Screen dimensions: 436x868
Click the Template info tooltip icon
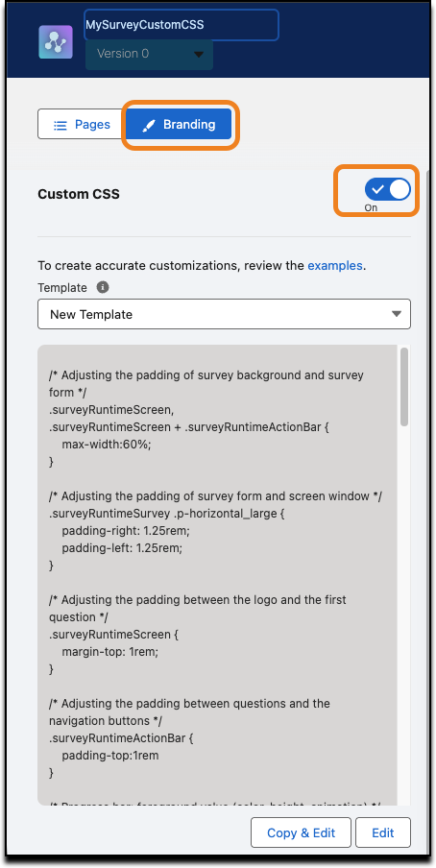click(103, 288)
